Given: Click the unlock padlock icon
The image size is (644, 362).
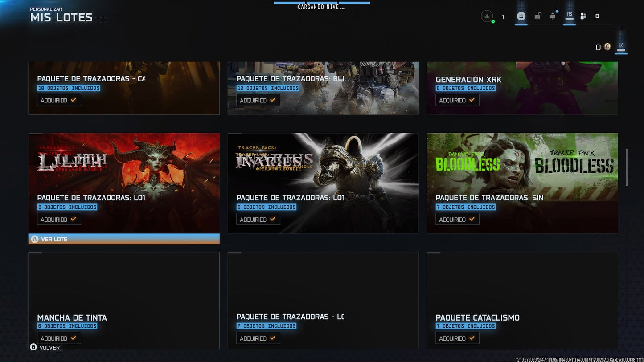Looking at the screenshot, I should (x=537, y=16).
